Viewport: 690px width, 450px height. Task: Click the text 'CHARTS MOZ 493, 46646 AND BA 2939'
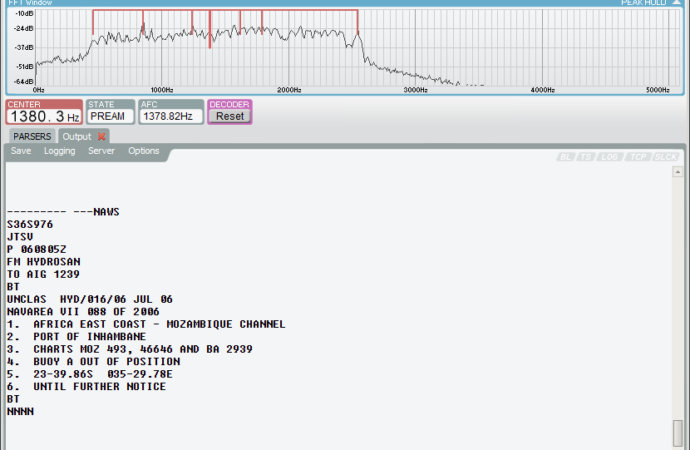click(x=143, y=349)
